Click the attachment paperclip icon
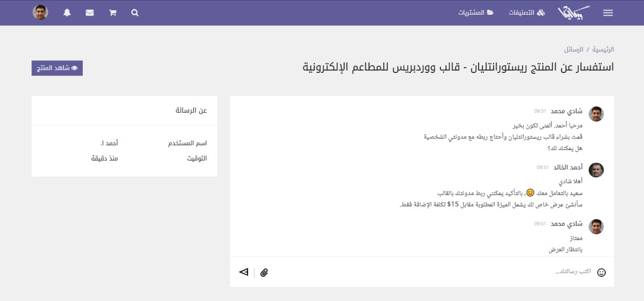 [264, 272]
